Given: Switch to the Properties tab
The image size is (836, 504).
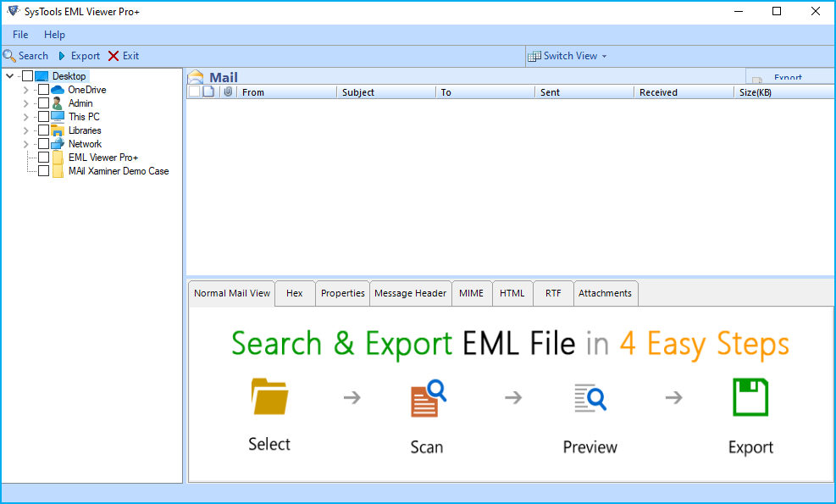Looking at the screenshot, I should click(x=343, y=293).
